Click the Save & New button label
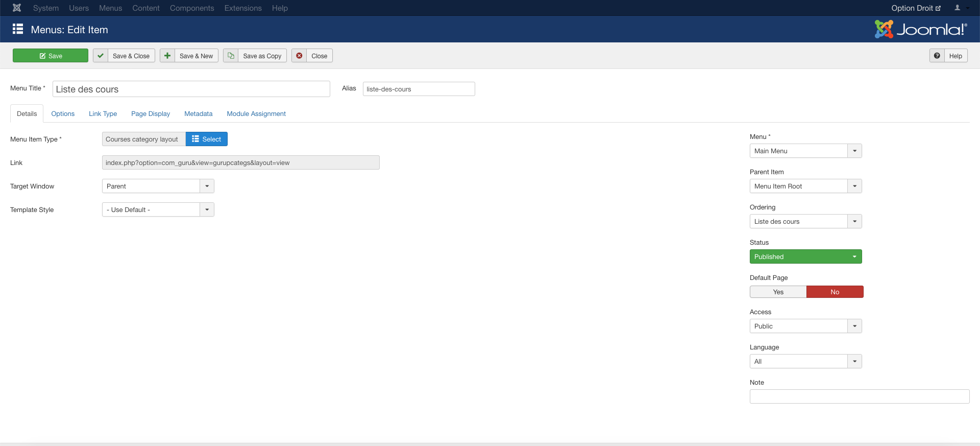Screen dimensions: 980x446 (197, 56)
